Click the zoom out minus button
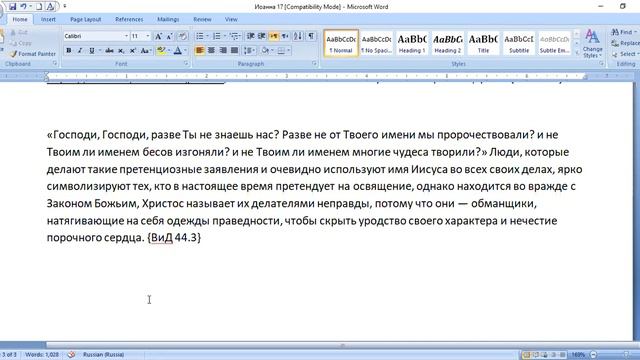The image size is (640, 360). 593,355
